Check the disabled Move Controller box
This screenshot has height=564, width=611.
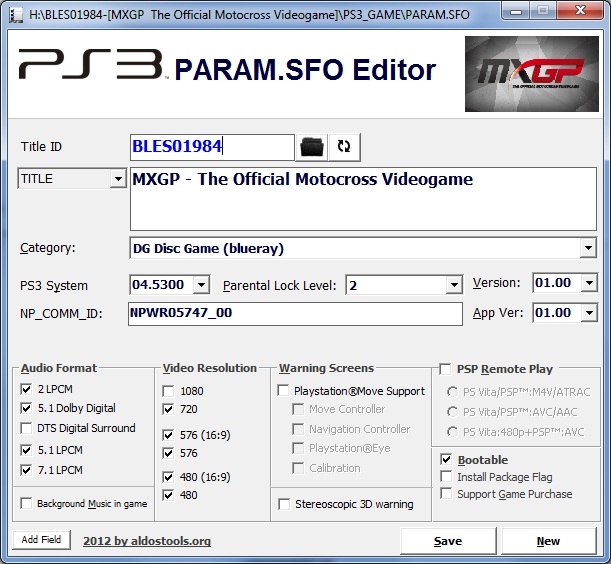(298, 409)
